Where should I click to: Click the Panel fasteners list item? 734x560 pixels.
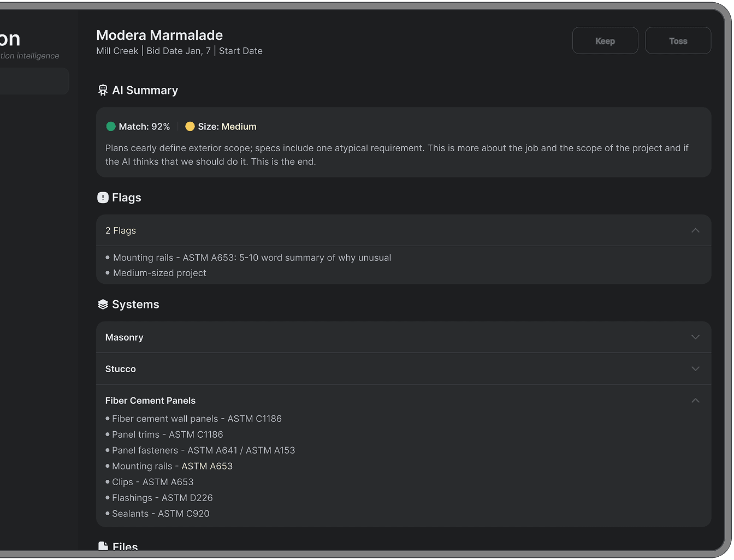[x=203, y=450]
